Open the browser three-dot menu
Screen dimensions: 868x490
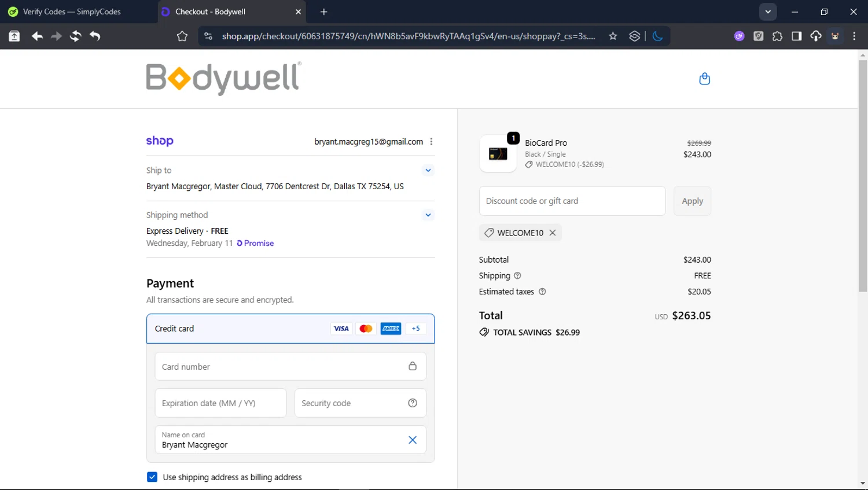pos(854,36)
